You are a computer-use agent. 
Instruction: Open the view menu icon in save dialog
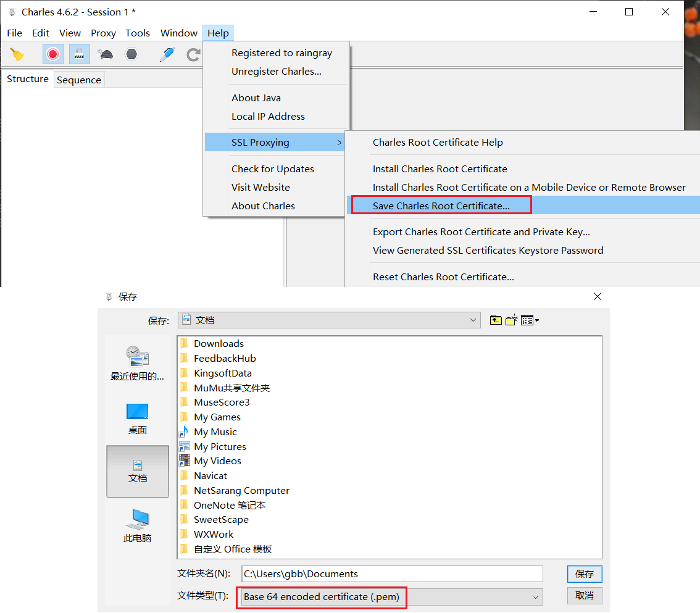click(530, 320)
